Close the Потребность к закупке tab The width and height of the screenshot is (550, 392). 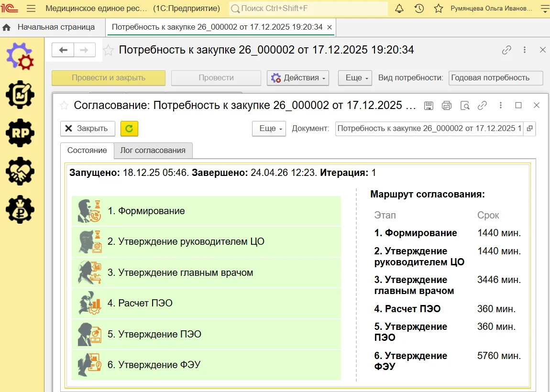tap(330, 27)
